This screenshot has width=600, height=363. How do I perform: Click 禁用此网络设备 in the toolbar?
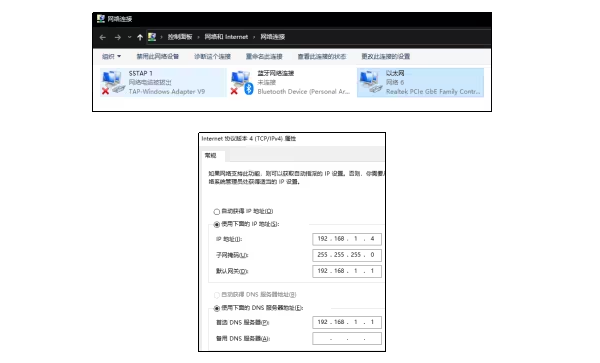pyautogui.click(x=158, y=56)
